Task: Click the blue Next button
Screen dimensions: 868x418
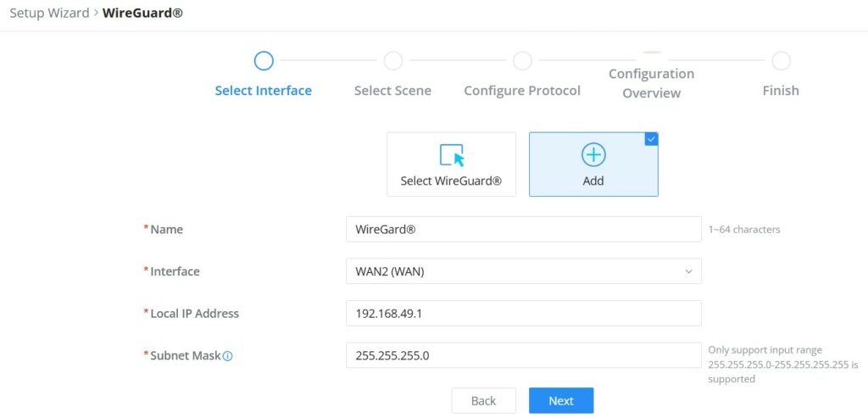Action: [561, 401]
